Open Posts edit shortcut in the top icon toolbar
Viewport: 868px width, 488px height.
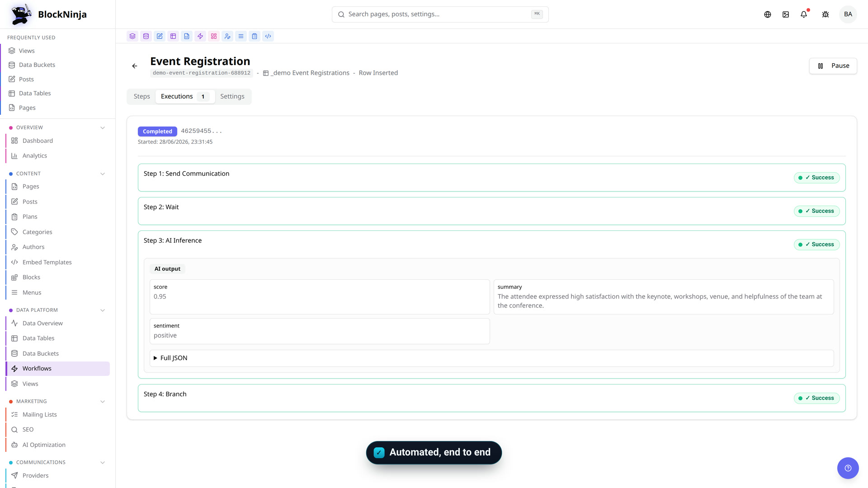coord(160,36)
